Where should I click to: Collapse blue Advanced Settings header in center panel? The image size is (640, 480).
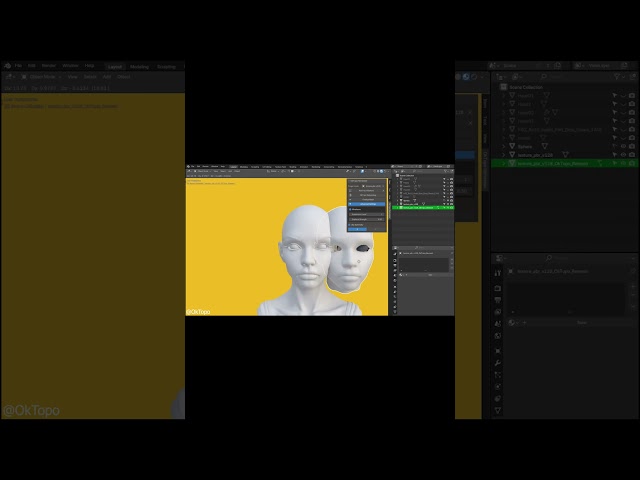click(367, 204)
